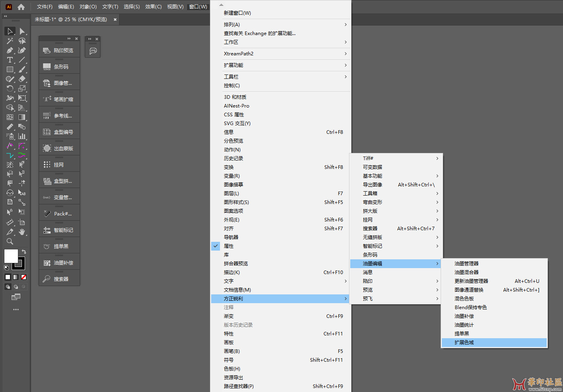This screenshot has height=392, width=563.
Task: Open the 智能标记 panel button
Action: pyautogui.click(x=59, y=230)
